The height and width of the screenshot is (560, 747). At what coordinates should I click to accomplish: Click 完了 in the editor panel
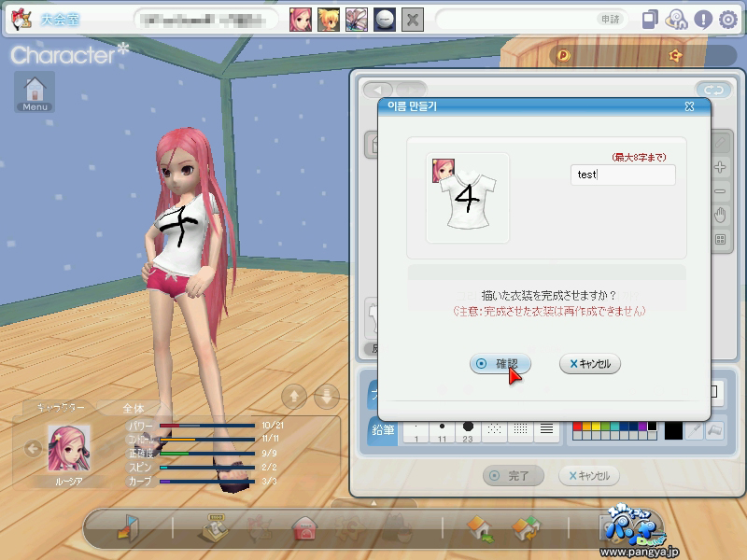tap(513, 476)
